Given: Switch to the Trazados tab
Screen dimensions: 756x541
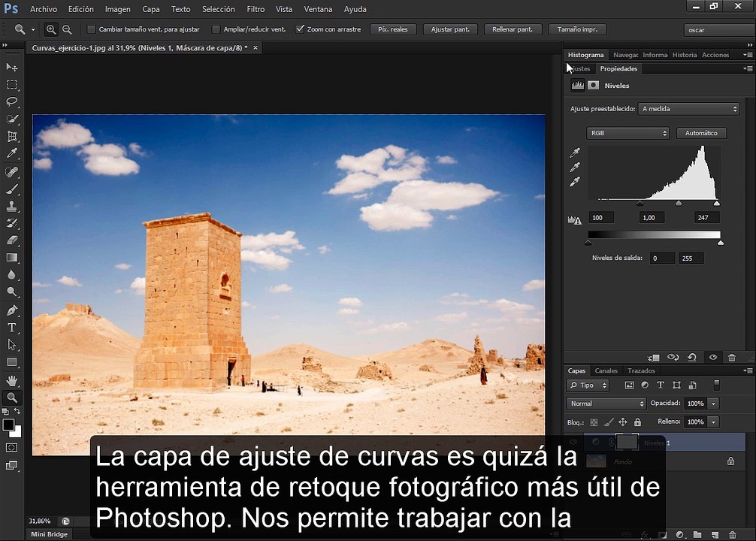Looking at the screenshot, I should [x=641, y=370].
